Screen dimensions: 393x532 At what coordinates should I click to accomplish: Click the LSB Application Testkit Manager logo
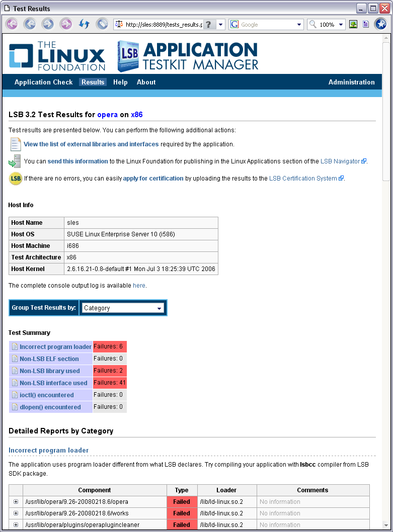coord(188,56)
